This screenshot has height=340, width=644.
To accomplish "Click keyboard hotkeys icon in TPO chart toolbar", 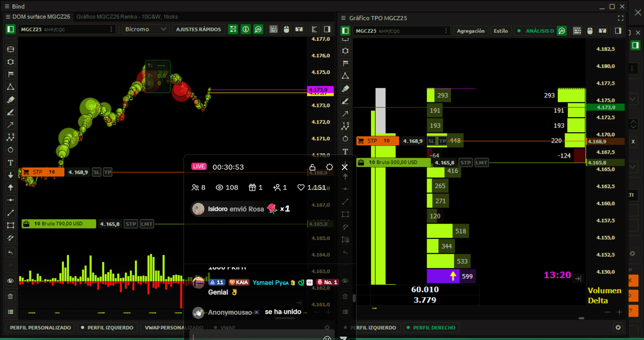I will click(577, 31).
